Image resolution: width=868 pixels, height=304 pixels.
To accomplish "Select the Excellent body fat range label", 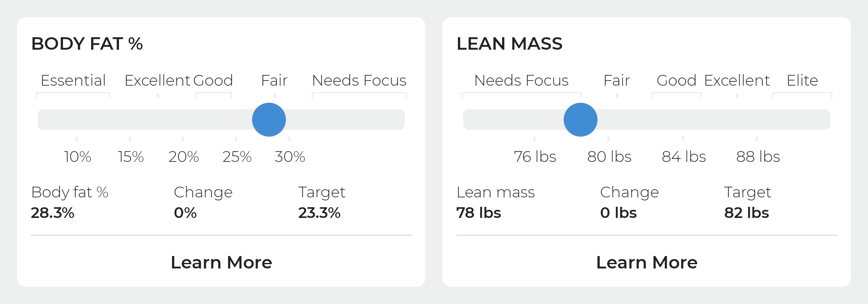I will click(x=158, y=80).
